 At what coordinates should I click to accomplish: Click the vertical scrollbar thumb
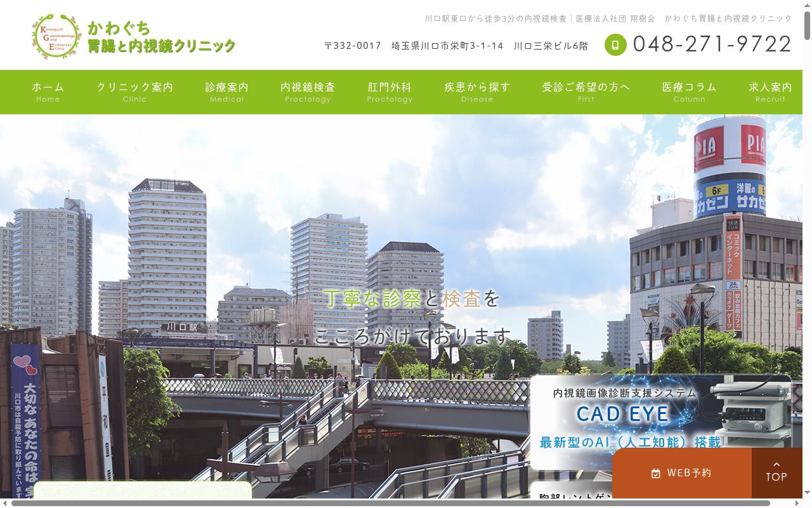click(x=807, y=26)
